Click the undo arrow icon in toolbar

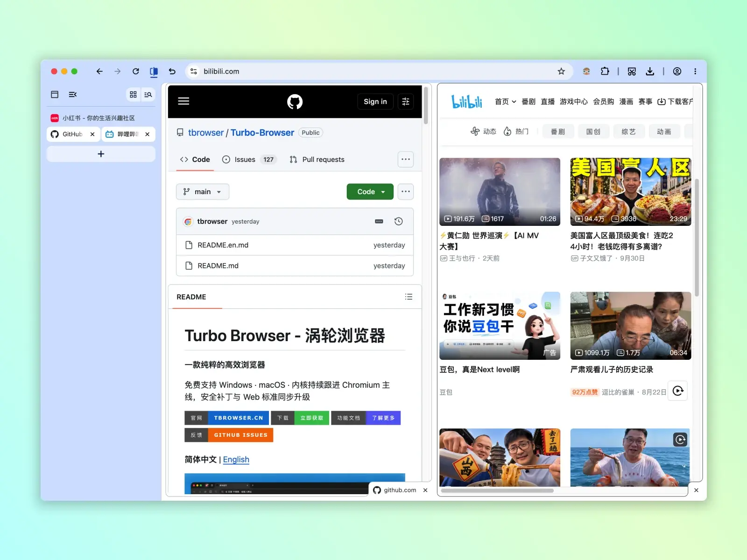(x=172, y=71)
